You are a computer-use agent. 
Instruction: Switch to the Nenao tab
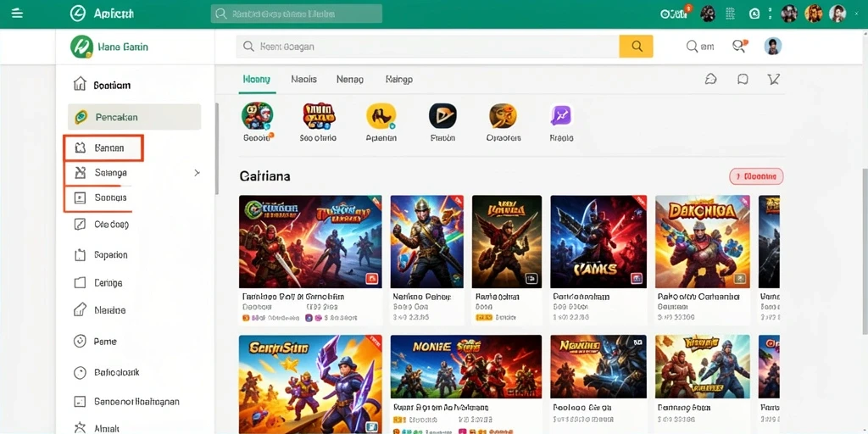350,79
